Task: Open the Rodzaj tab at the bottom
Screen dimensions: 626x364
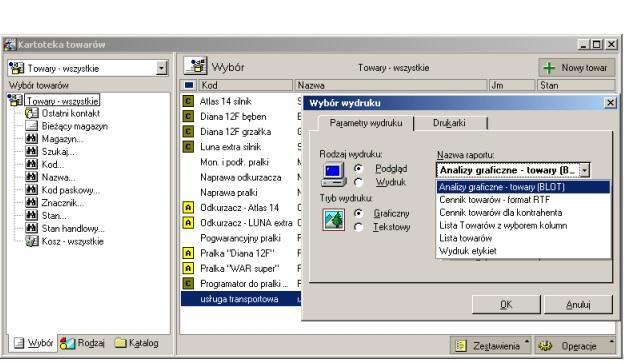Action: tap(83, 343)
